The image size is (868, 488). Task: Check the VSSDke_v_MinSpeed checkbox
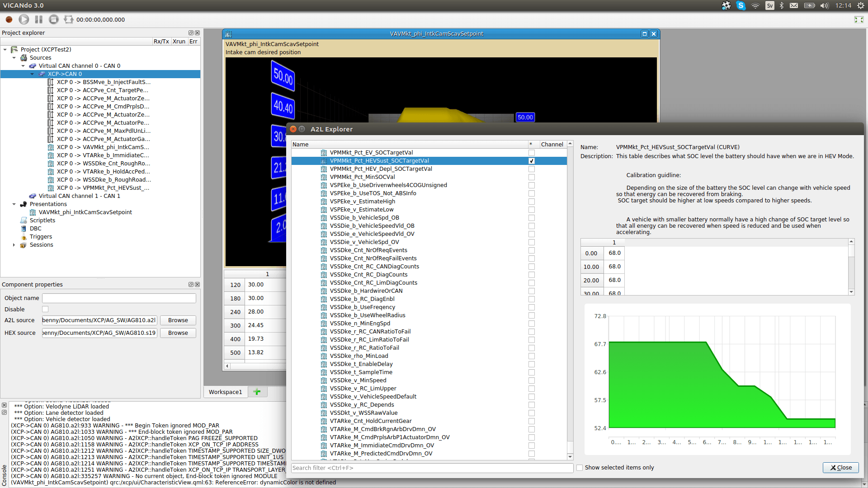[x=532, y=380]
